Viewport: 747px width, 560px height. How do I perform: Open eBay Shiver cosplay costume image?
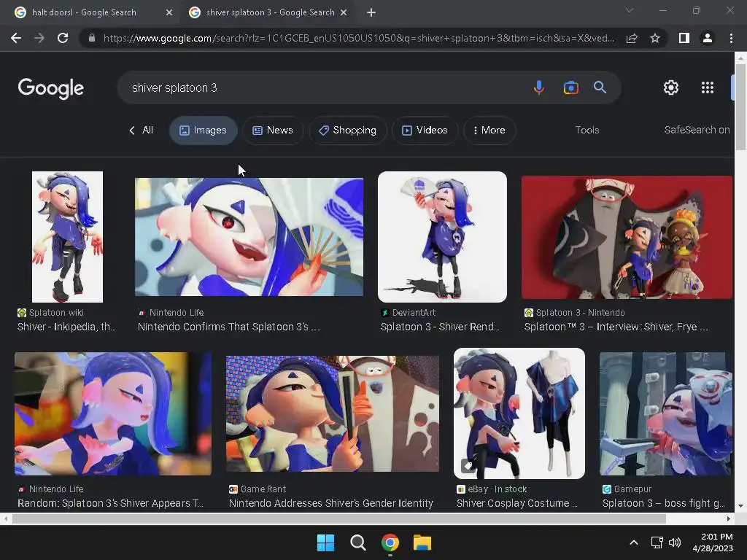click(519, 413)
